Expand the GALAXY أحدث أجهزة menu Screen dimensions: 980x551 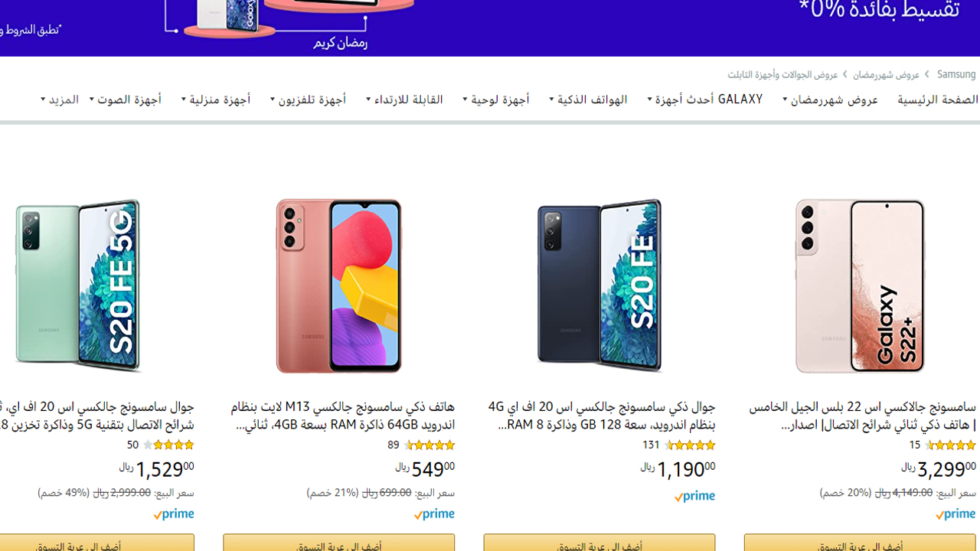[x=705, y=99]
